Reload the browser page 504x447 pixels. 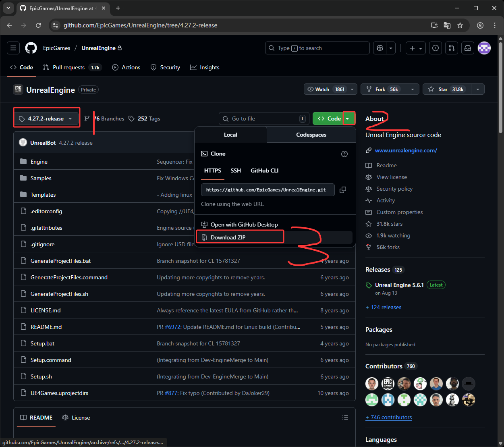pyautogui.click(x=38, y=25)
